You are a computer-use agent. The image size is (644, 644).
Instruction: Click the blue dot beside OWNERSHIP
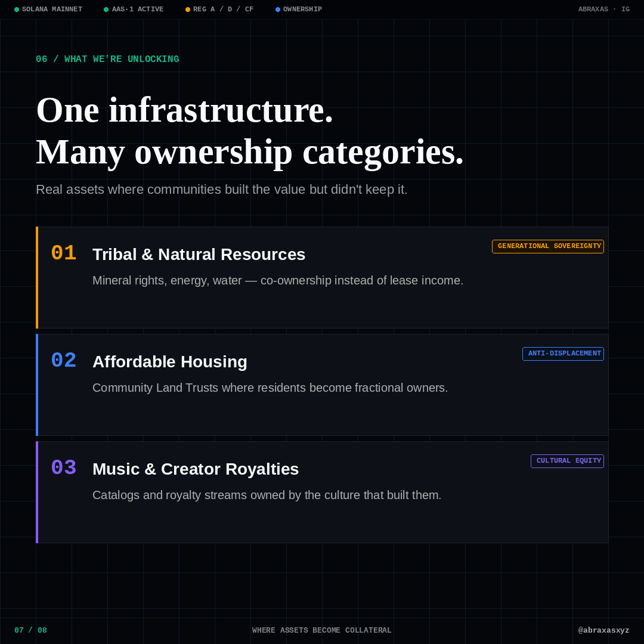[278, 10]
